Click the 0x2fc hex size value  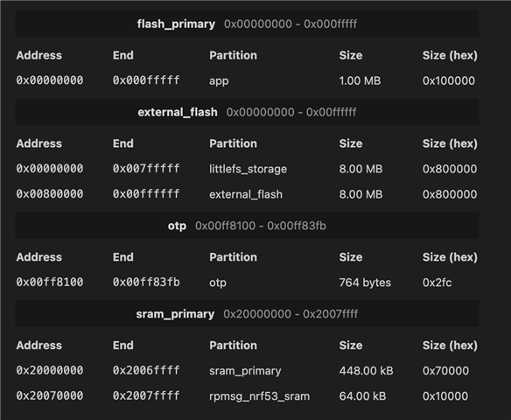[437, 283]
